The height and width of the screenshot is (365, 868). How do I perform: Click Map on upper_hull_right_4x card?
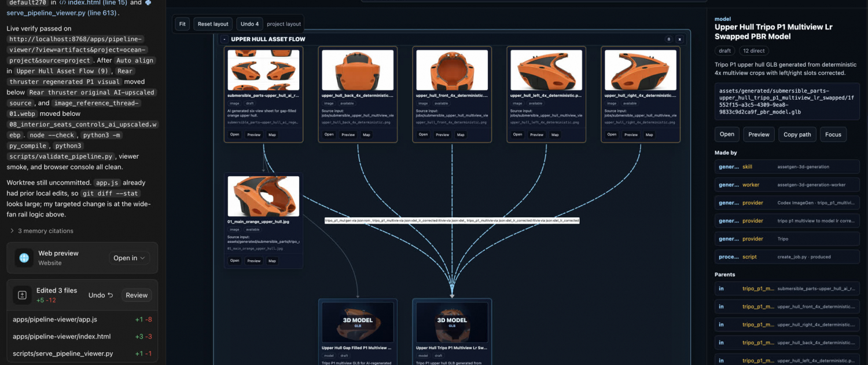click(x=649, y=134)
